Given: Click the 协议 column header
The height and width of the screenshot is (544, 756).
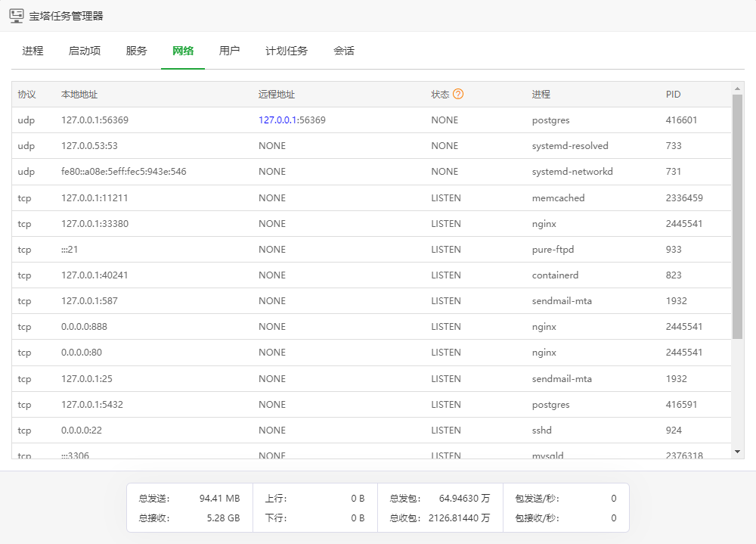Looking at the screenshot, I should tap(26, 94).
